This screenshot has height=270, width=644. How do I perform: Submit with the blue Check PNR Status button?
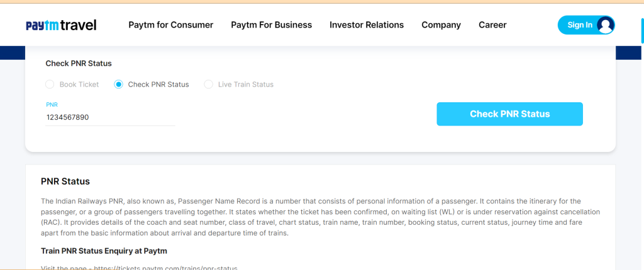click(509, 114)
